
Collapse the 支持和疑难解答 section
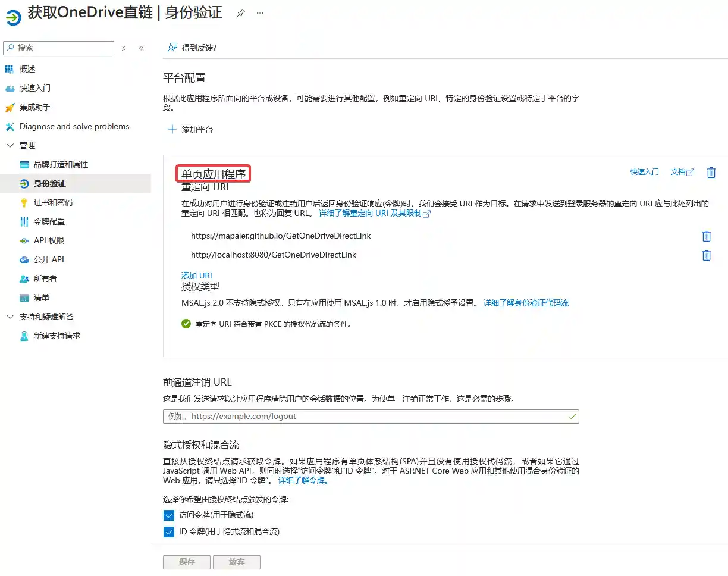pyautogui.click(x=11, y=317)
